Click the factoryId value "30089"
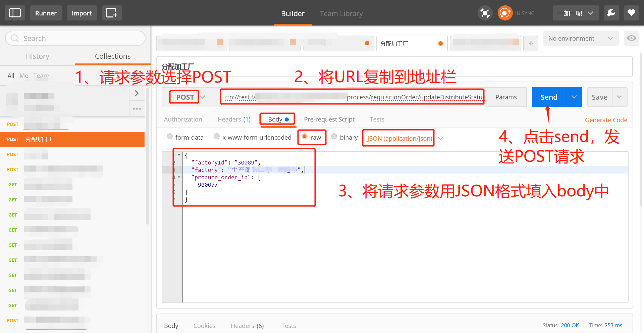644x333 pixels. (x=246, y=162)
